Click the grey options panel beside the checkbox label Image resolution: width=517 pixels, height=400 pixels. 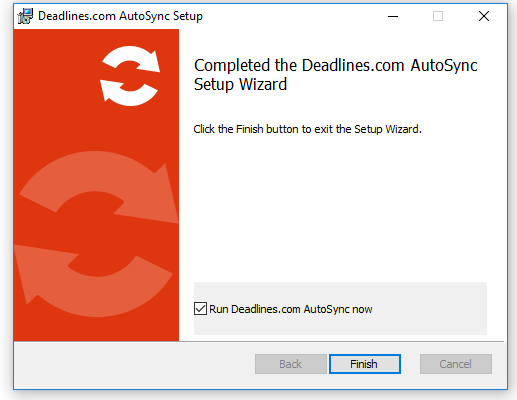(x=430, y=309)
